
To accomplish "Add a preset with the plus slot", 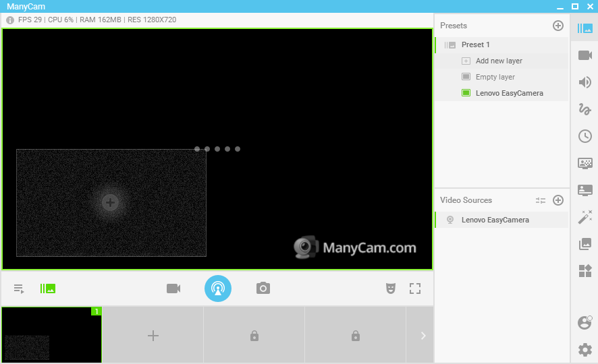I will (x=153, y=336).
